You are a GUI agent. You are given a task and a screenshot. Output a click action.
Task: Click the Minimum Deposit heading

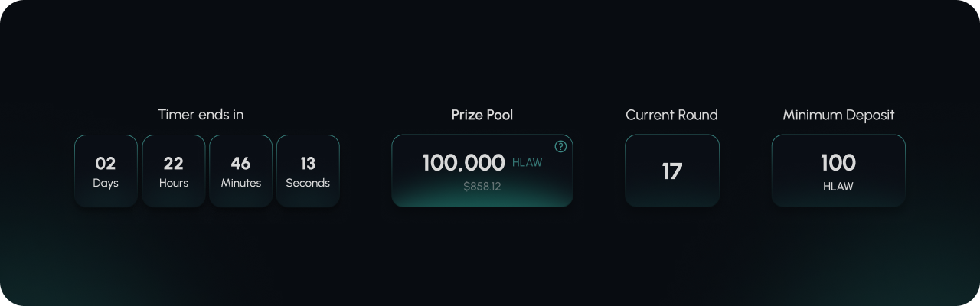coord(838,115)
